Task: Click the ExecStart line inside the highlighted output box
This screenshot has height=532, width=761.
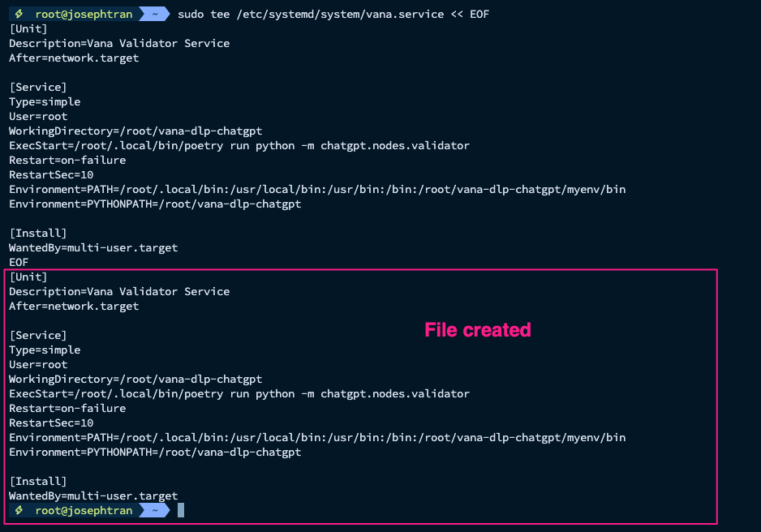Action: click(239, 393)
